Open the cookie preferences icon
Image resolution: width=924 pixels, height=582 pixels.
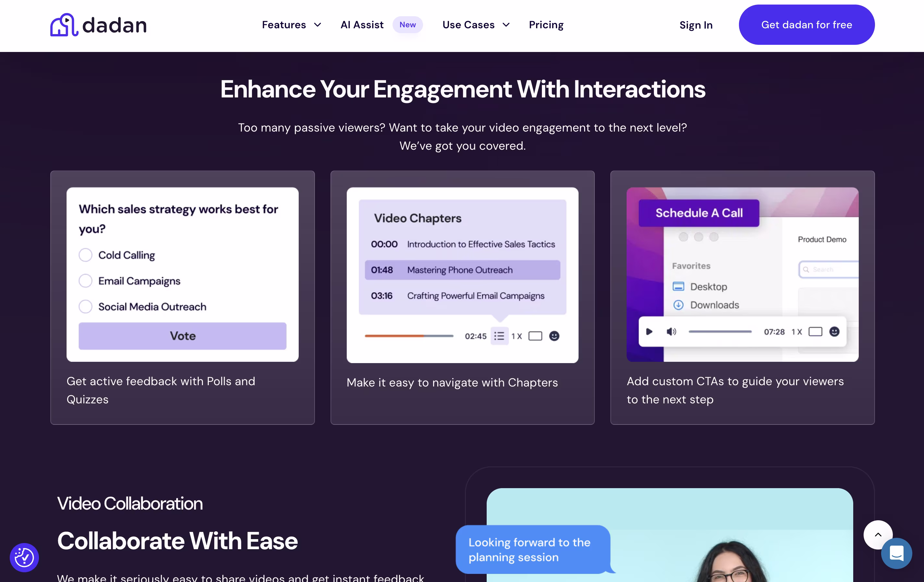coord(24,557)
